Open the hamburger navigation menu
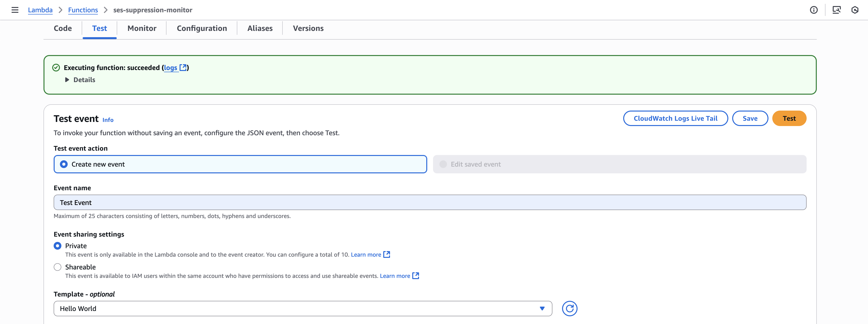 [x=15, y=10]
